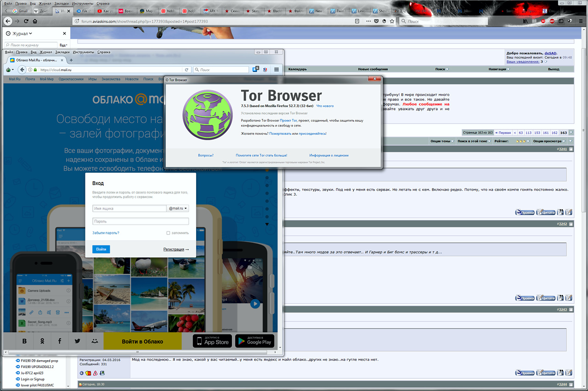This screenshot has height=391, width=588.
Task: Share via the Facebook icon
Action: [x=60, y=341]
